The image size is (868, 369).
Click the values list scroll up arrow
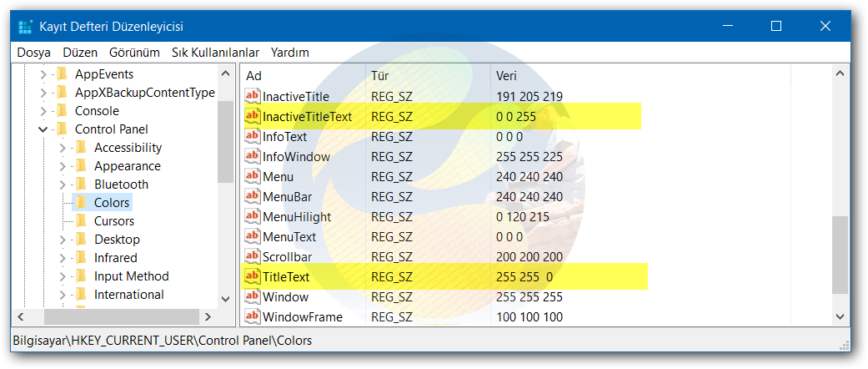coord(840,73)
